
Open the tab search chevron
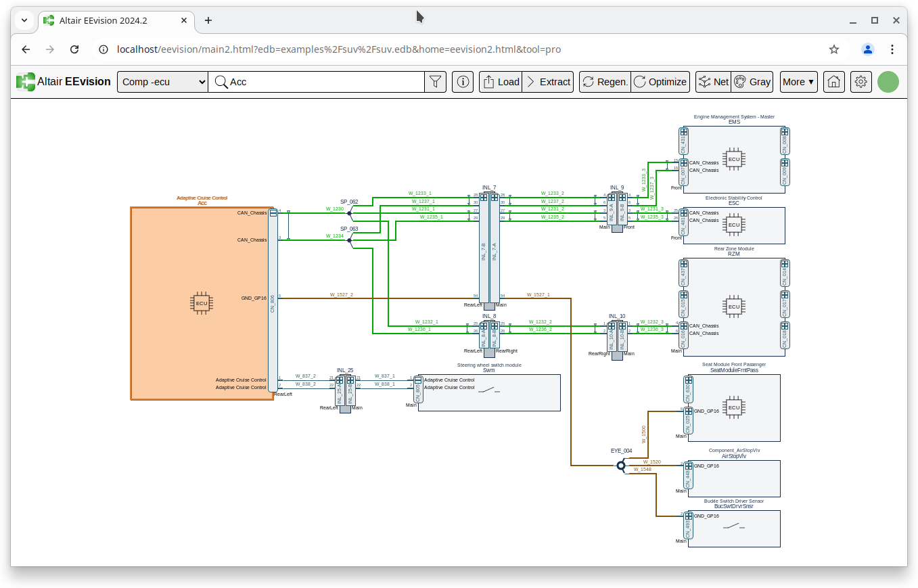click(x=24, y=20)
